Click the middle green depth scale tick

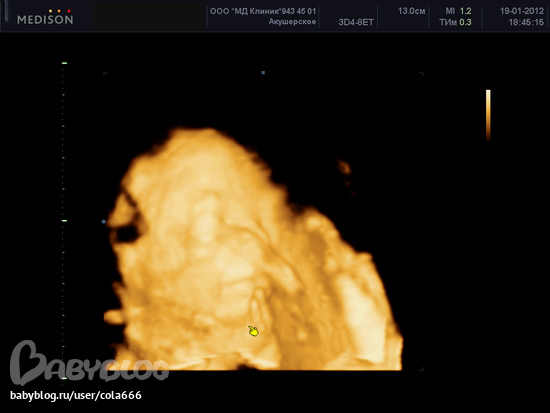[64, 221]
